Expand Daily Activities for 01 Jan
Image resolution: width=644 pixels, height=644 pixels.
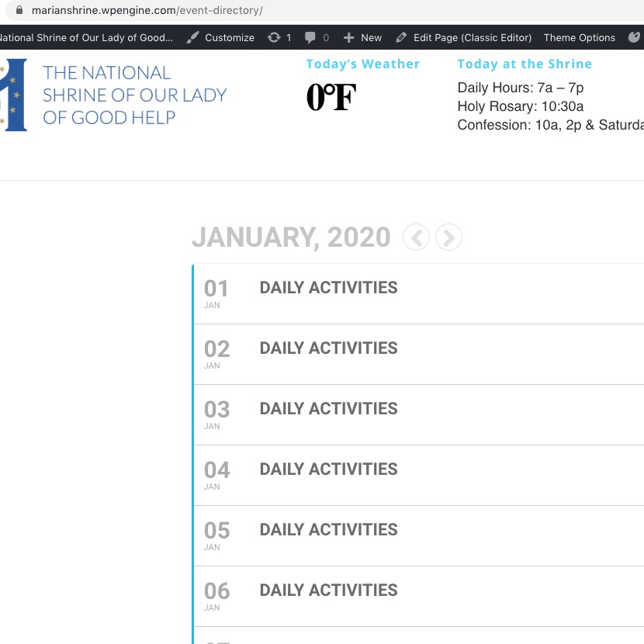[328, 288]
